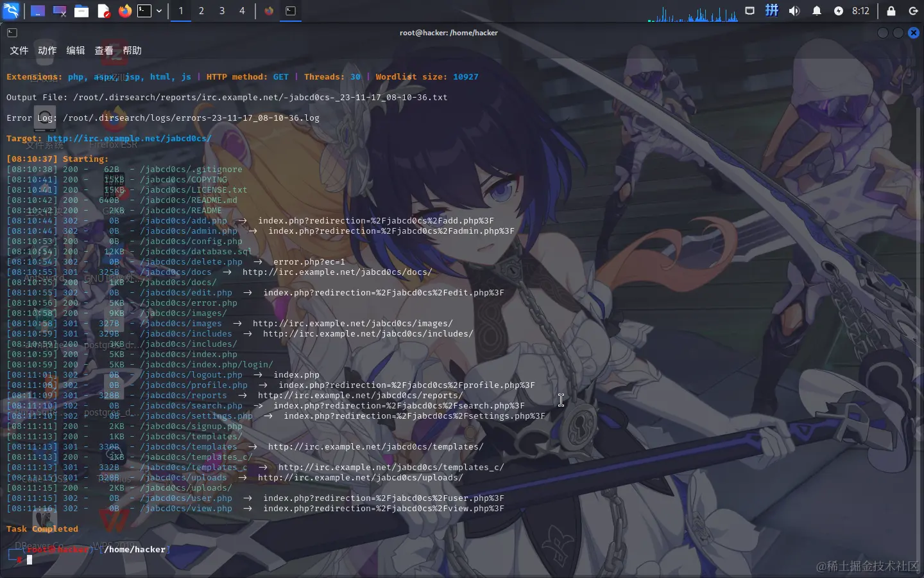Click the /jabcd0cs/LICENSE.txt result

tap(194, 190)
